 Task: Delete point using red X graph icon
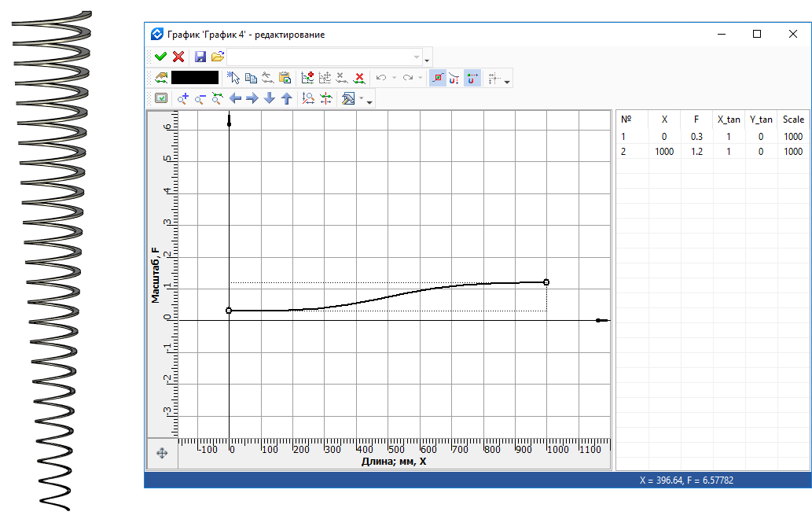[359, 78]
